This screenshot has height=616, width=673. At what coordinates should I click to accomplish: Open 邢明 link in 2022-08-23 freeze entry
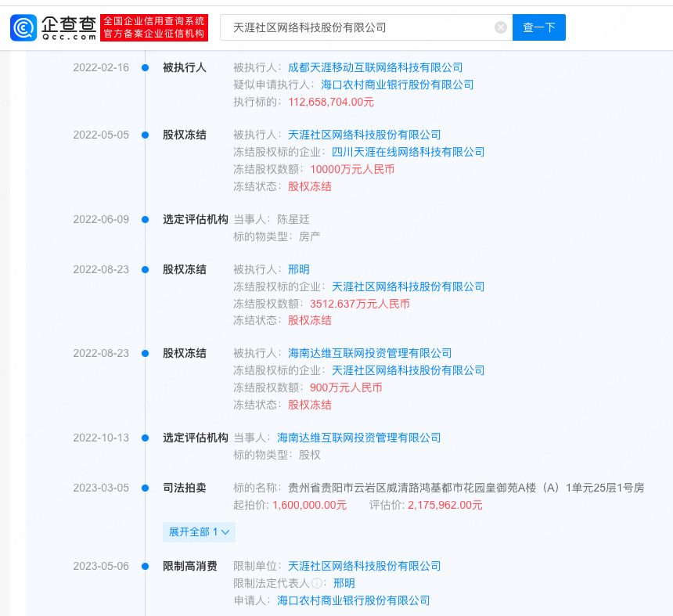[x=299, y=269]
